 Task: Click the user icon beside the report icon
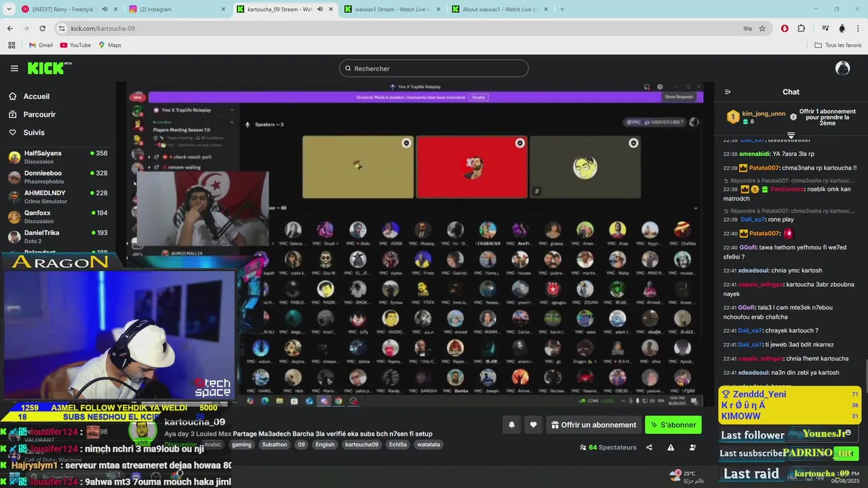pyautogui.click(x=692, y=447)
